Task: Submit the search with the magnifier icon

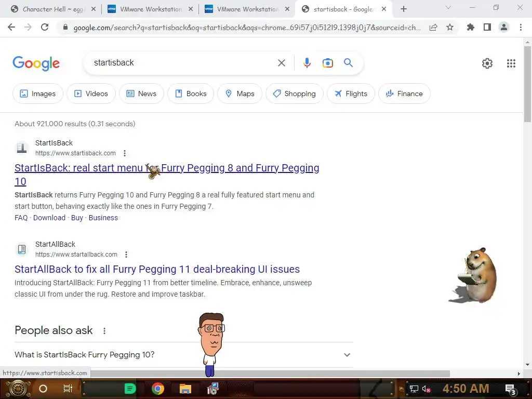Action: (x=348, y=62)
